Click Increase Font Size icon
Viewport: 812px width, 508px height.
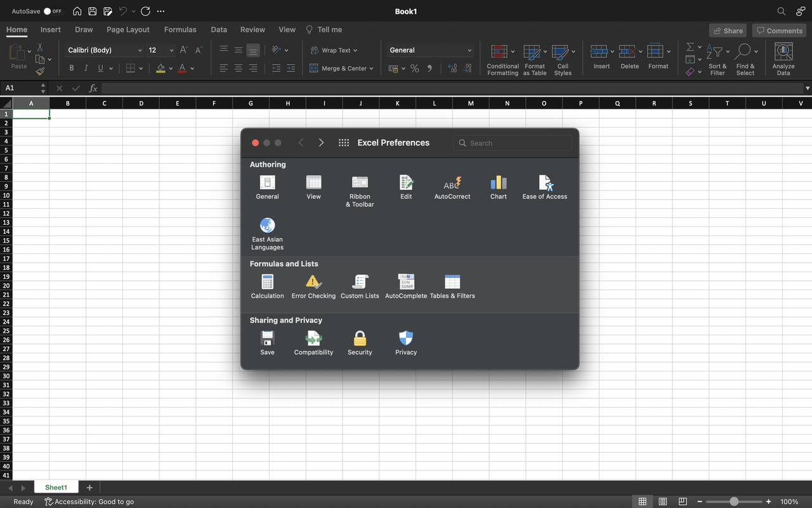[x=183, y=50]
